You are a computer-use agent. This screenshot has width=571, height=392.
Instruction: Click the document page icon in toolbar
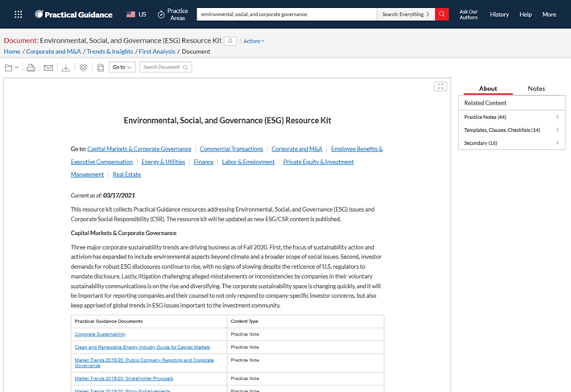(x=101, y=68)
